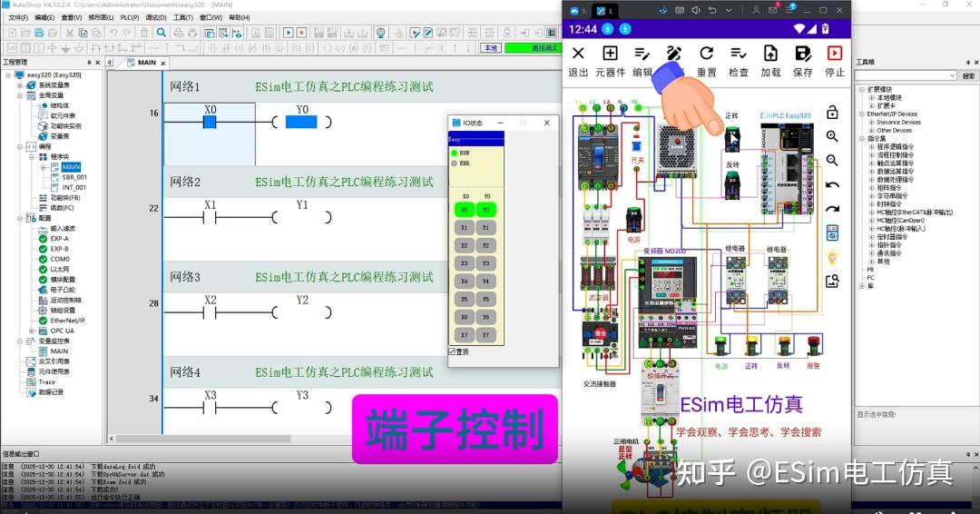980x514 pixels.
Task: Expand the OPC UA tree node
Action: [x=31, y=331]
